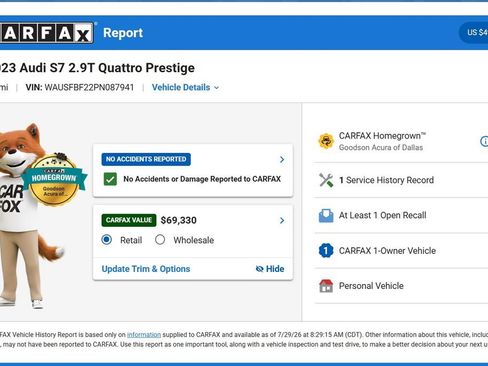Click Personal Vehicle row text
This screenshot has width=488, height=366.
coord(371,286)
